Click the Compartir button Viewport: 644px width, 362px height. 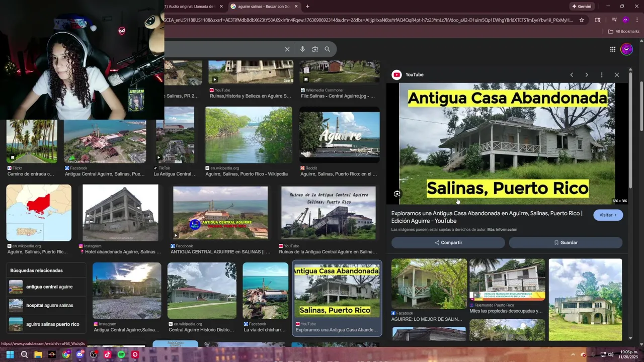(448, 243)
